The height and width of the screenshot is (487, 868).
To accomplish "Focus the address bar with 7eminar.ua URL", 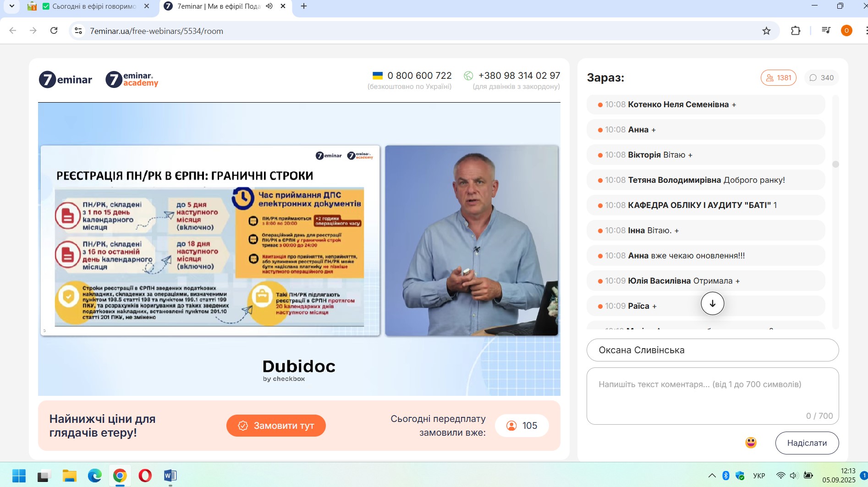I will pos(412,31).
